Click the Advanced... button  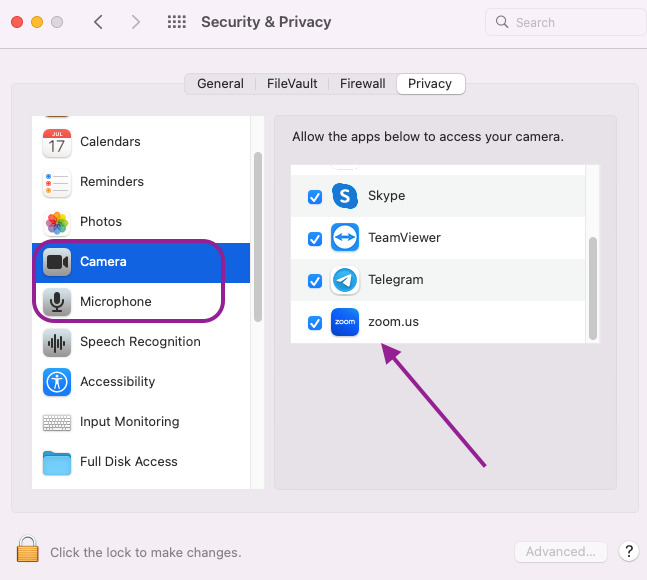click(561, 552)
